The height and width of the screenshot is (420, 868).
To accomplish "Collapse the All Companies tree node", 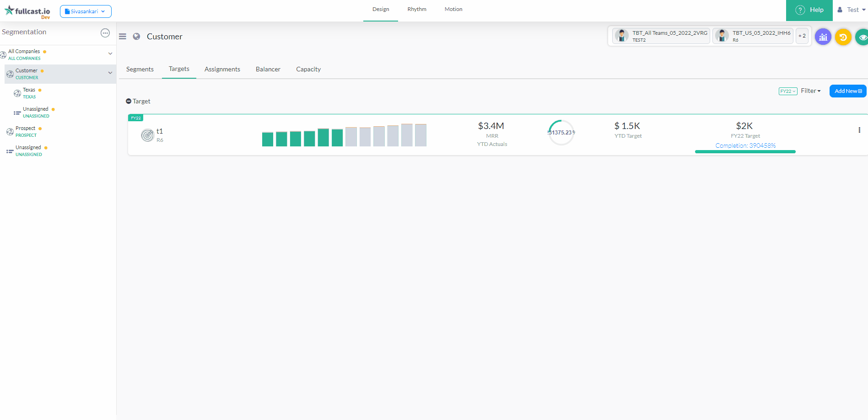I will (110, 54).
